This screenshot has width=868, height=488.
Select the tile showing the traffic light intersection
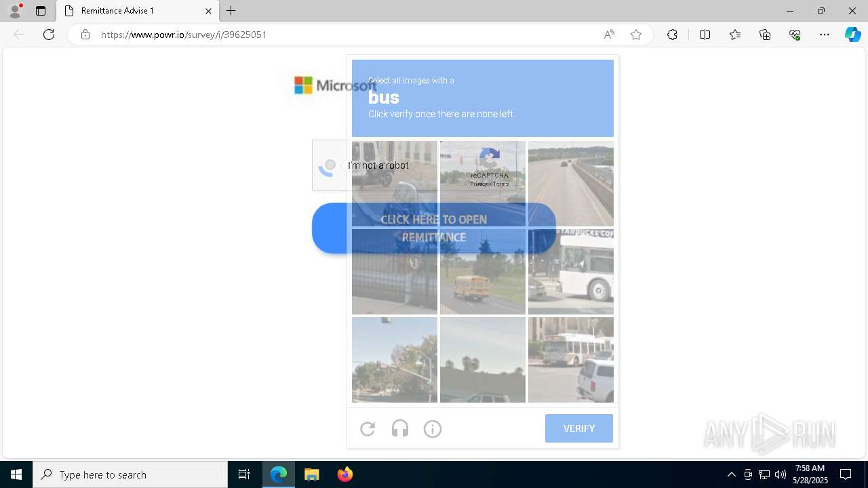click(483, 184)
